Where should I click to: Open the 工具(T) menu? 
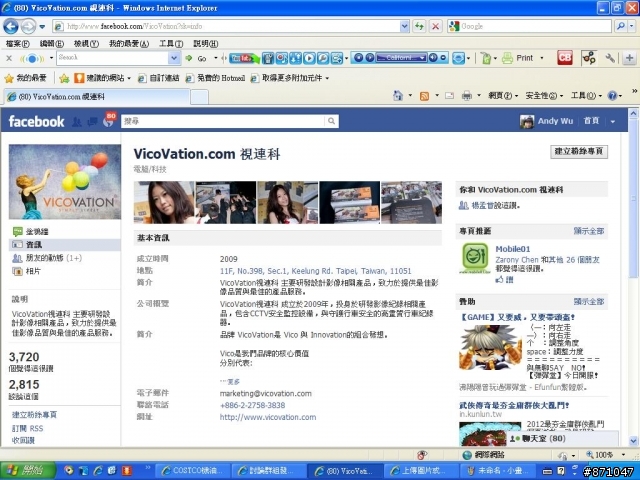click(x=171, y=43)
